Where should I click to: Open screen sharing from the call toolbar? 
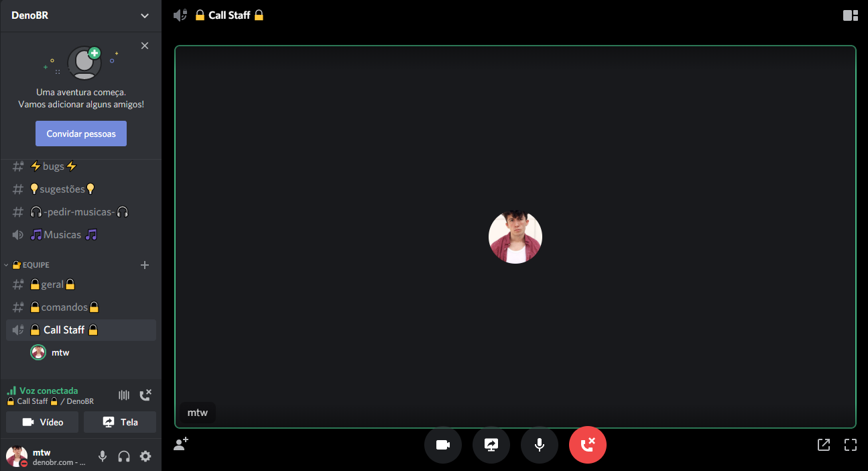pos(491,445)
